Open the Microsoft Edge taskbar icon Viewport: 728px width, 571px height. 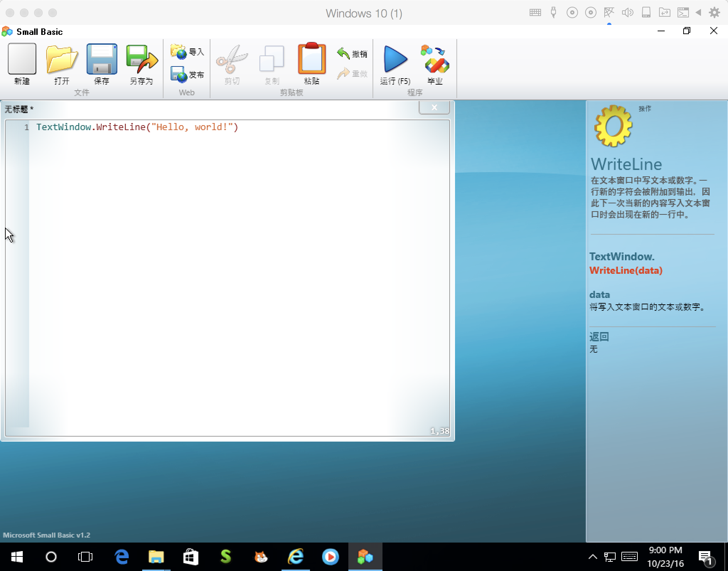[x=122, y=557]
